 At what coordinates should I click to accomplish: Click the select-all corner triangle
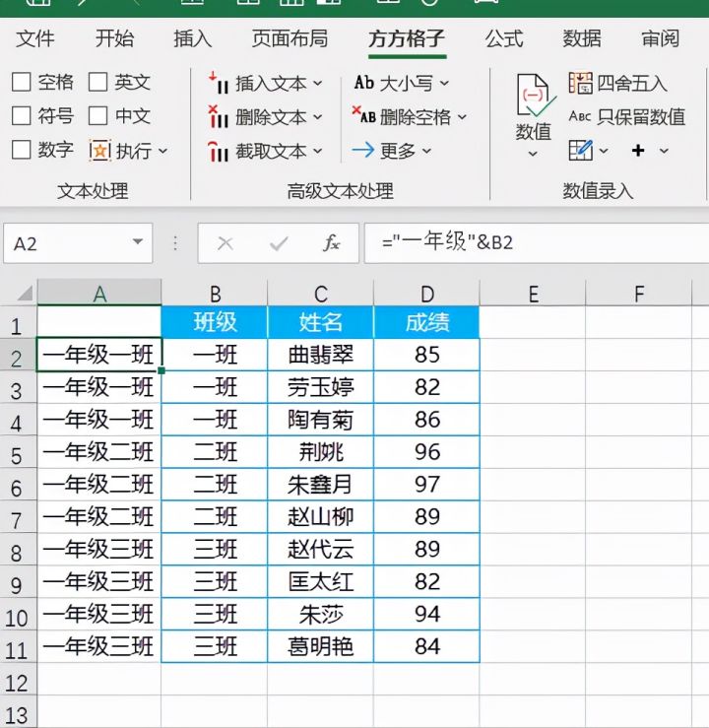25,294
